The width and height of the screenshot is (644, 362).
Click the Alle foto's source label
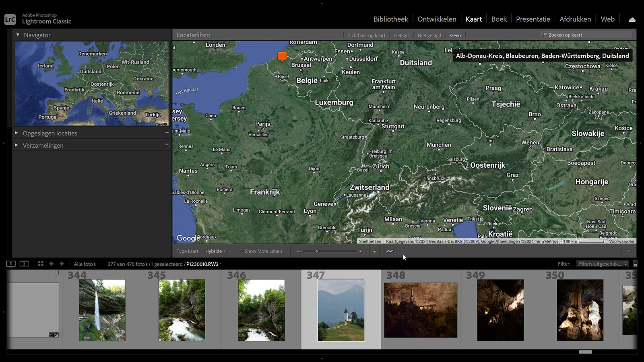85,264
